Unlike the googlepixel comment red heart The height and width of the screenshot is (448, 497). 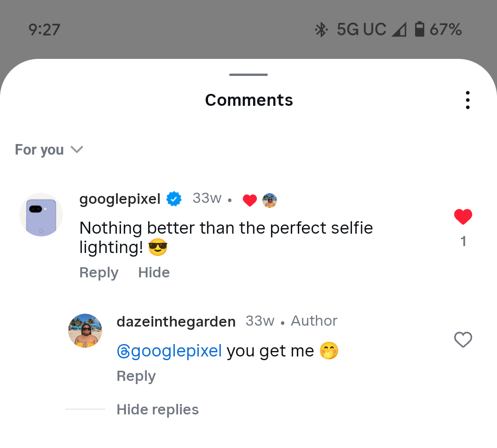pyautogui.click(x=463, y=217)
